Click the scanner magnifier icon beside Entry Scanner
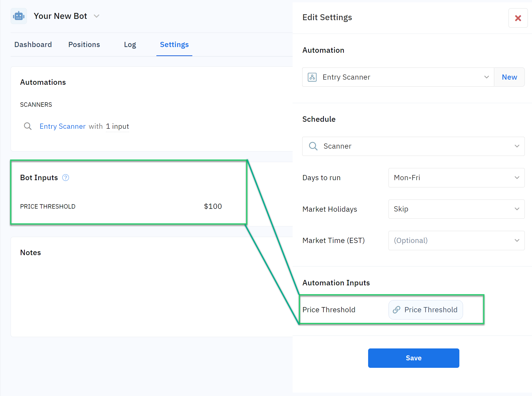 (x=28, y=126)
